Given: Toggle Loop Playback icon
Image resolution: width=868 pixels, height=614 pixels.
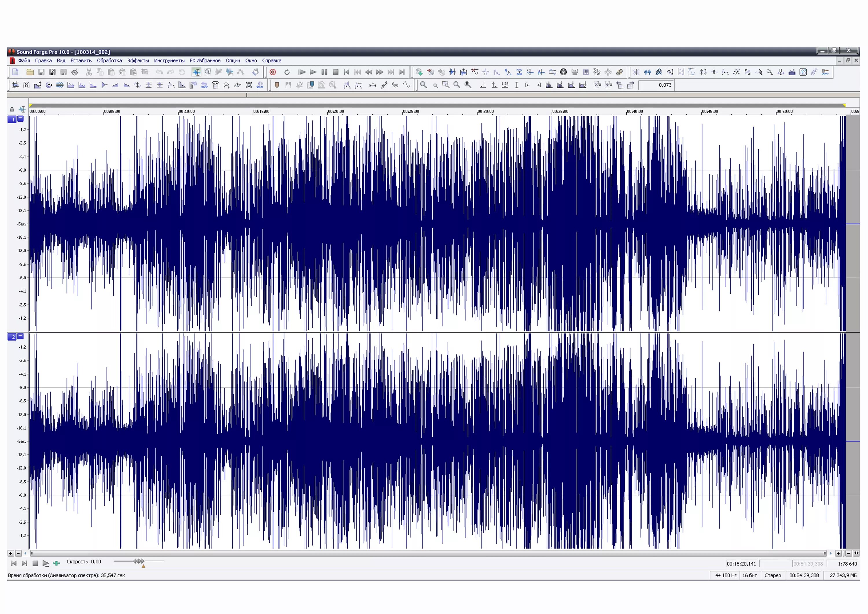Looking at the screenshot, I should tap(287, 72).
